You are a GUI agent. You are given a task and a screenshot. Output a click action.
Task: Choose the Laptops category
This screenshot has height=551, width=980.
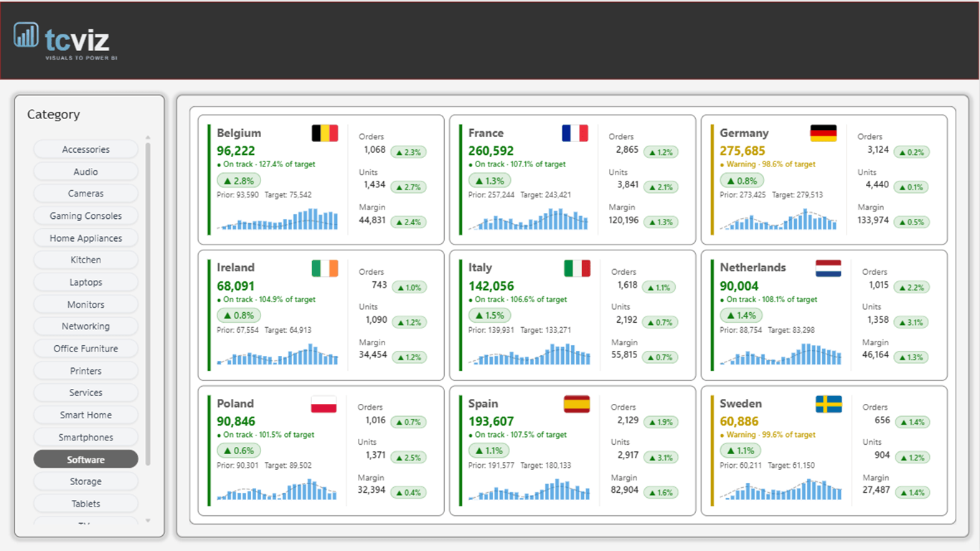86,282
